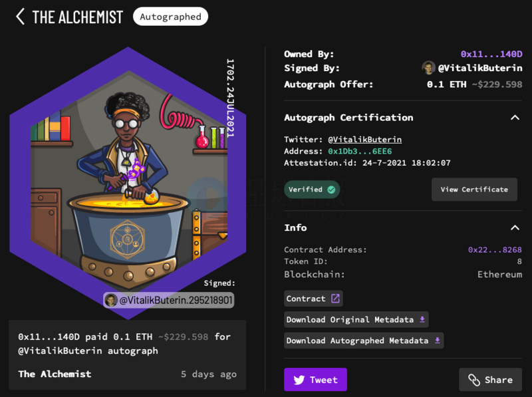532x397 pixels.
Task: Click download arrow icon on Original Metadata
Action: pos(422,319)
